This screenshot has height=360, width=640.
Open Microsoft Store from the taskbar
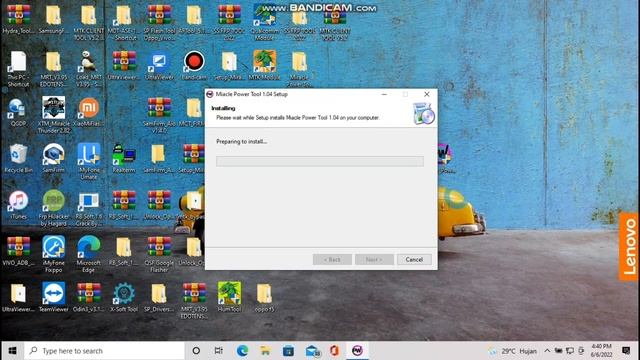coord(288,351)
